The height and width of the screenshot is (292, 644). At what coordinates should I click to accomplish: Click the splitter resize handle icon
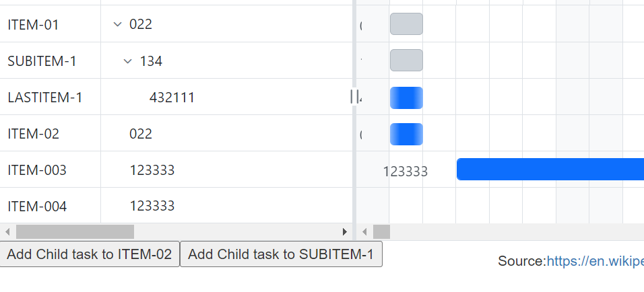click(x=354, y=97)
